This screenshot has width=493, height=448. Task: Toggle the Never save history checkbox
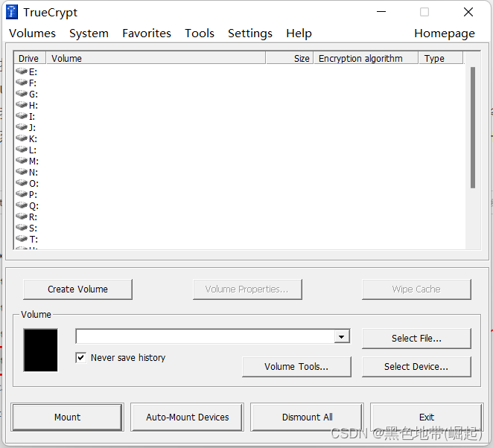pyautogui.click(x=81, y=357)
